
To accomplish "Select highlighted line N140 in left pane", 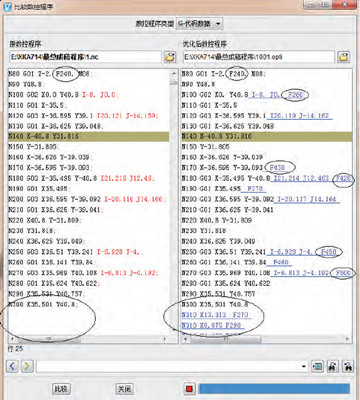I will tap(89, 136).
